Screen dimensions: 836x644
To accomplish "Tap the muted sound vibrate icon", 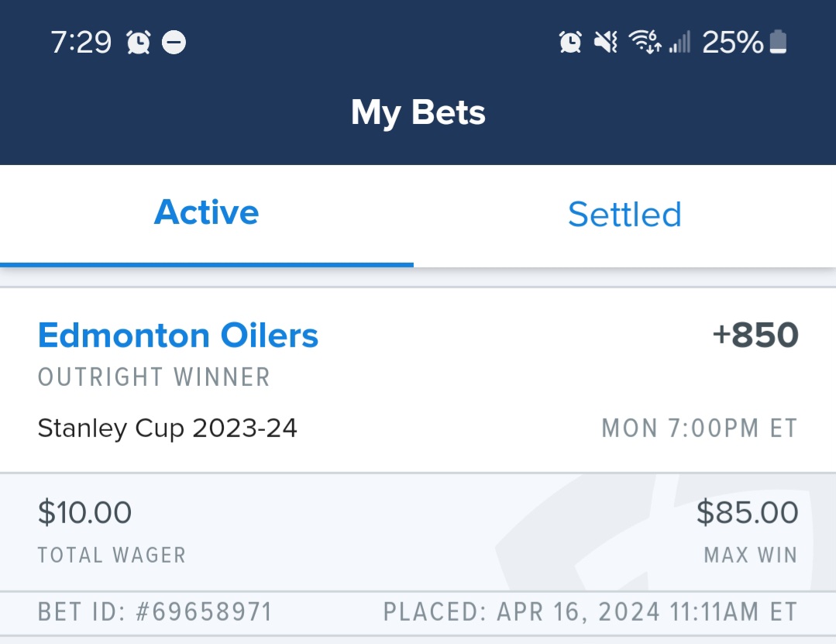I will click(x=606, y=42).
